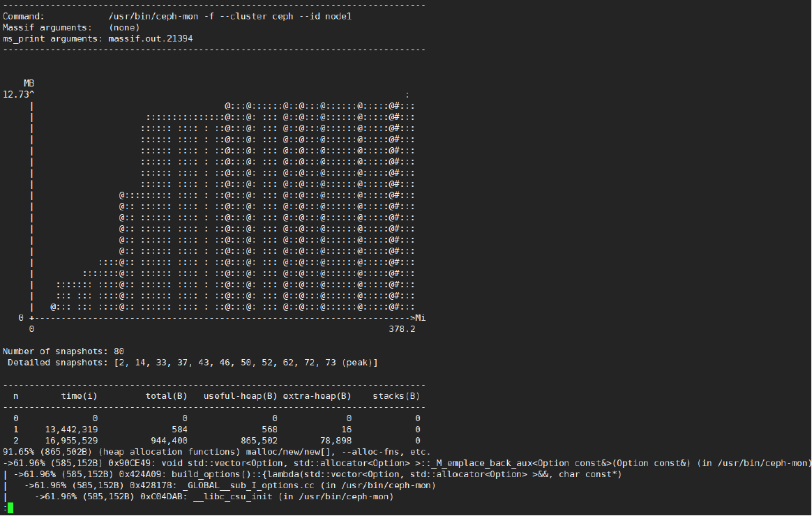The image size is (812, 516).
Task: Click the 13,442,319 time value
Action: click(71, 430)
